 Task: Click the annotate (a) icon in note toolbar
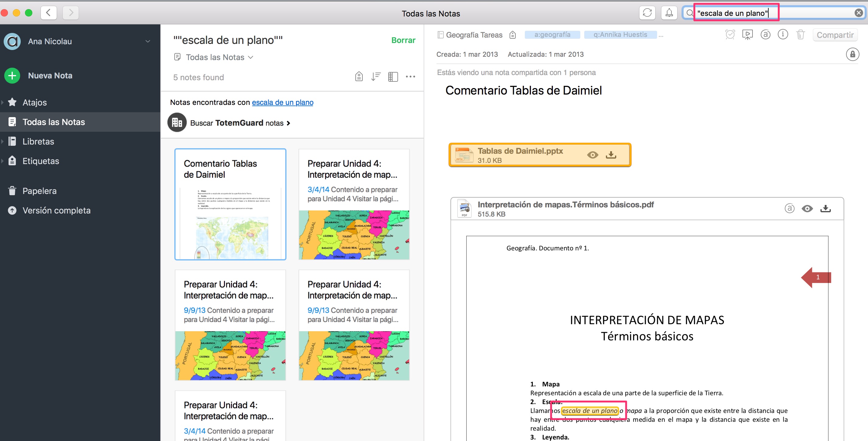(x=765, y=34)
